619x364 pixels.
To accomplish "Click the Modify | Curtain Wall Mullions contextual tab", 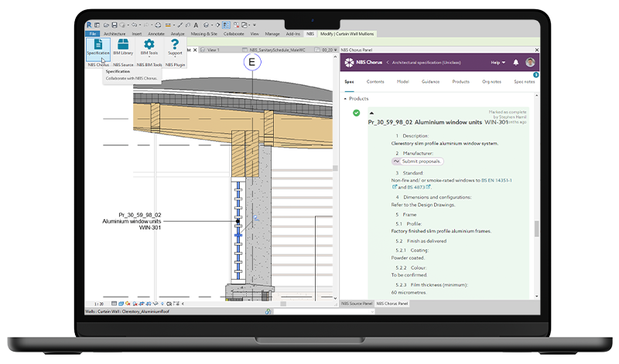I will (347, 34).
